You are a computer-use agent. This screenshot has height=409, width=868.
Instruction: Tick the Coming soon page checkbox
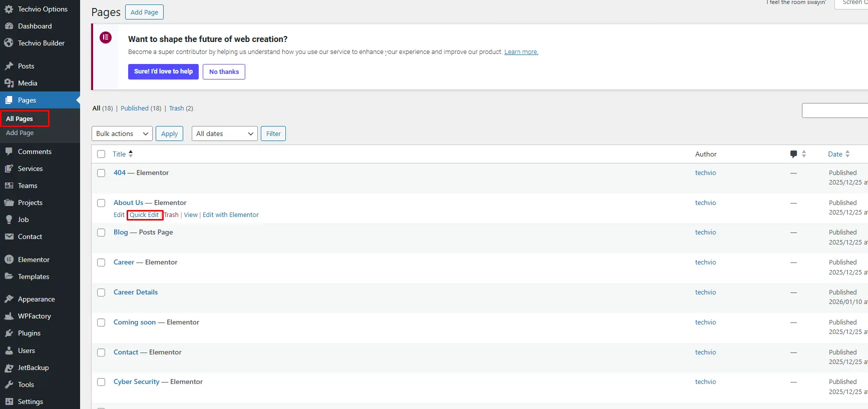pos(101,322)
